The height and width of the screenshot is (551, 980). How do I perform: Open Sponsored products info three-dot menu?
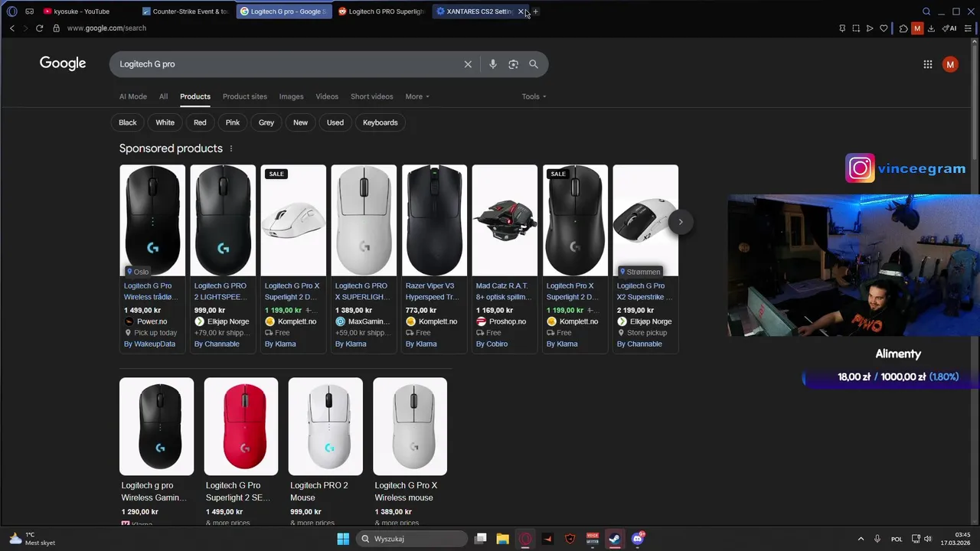pos(230,148)
